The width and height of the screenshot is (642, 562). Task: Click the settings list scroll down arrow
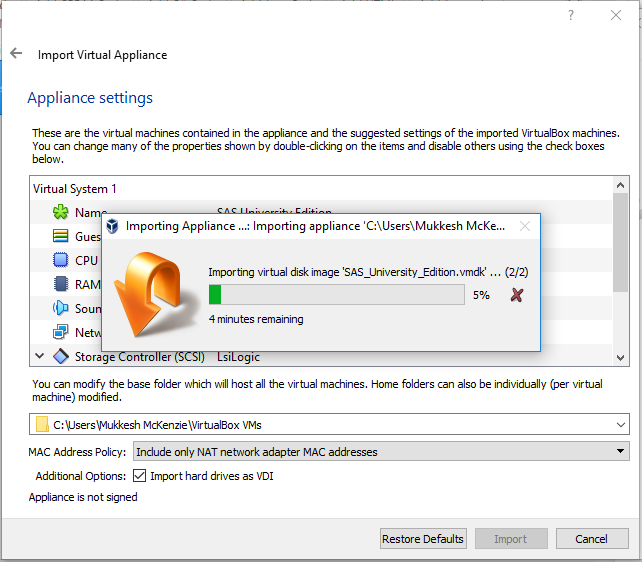[x=620, y=358]
